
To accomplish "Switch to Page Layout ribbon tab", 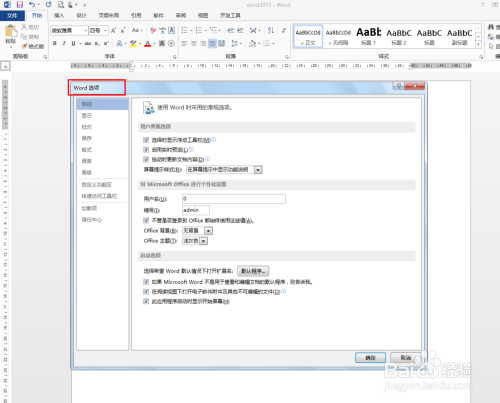I will point(109,15).
